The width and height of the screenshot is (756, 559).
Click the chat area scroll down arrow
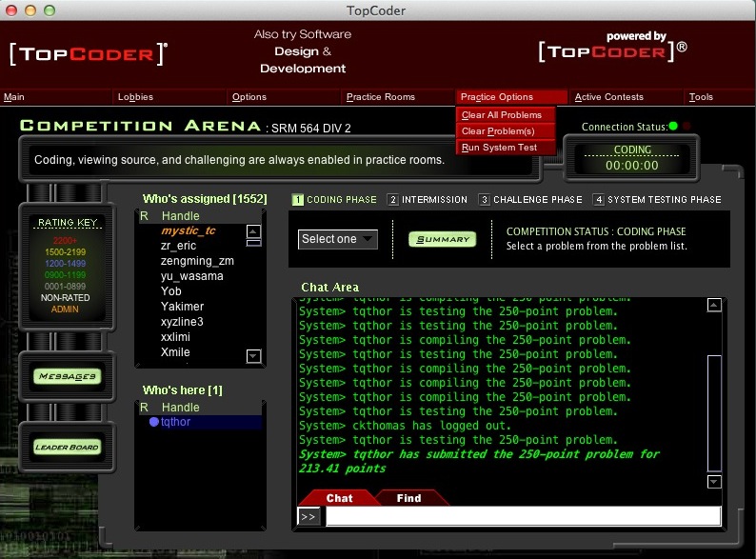714,482
